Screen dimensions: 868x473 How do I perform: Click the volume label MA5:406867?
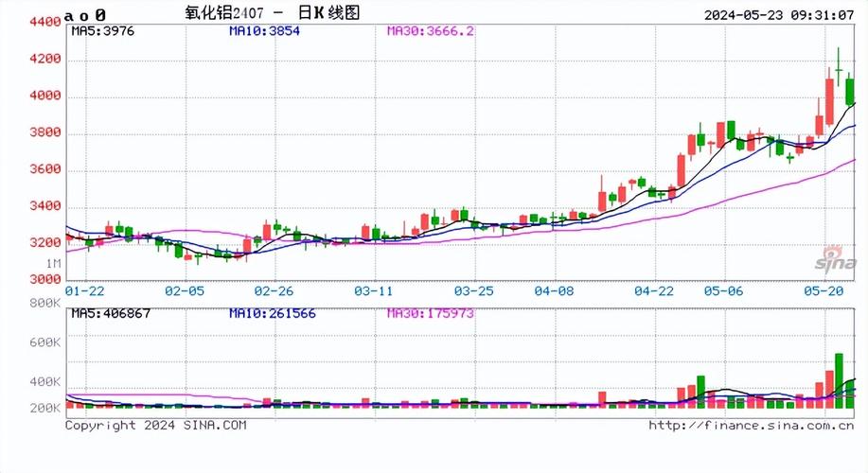tap(111, 314)
